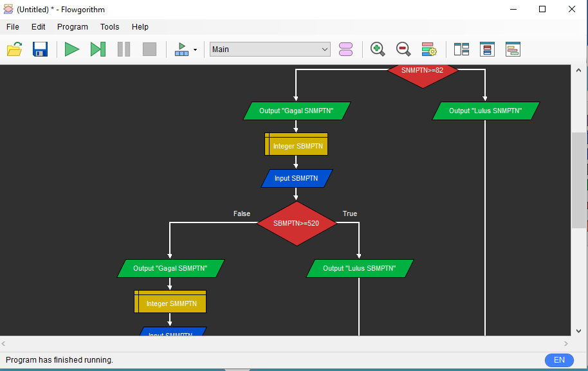
Task: Click the Stop button in the toolbar
Action: click(149, 50)
